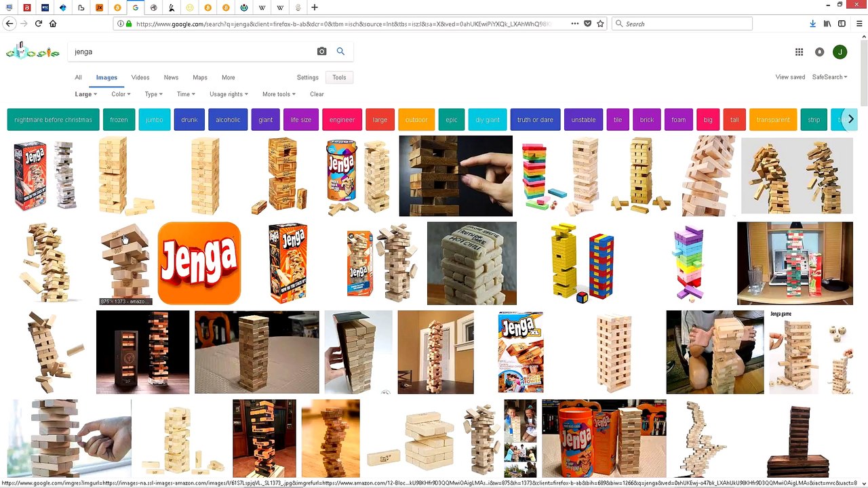Open View saved images
This screenshot has height=488, width=868.
(x=790, y=77)
